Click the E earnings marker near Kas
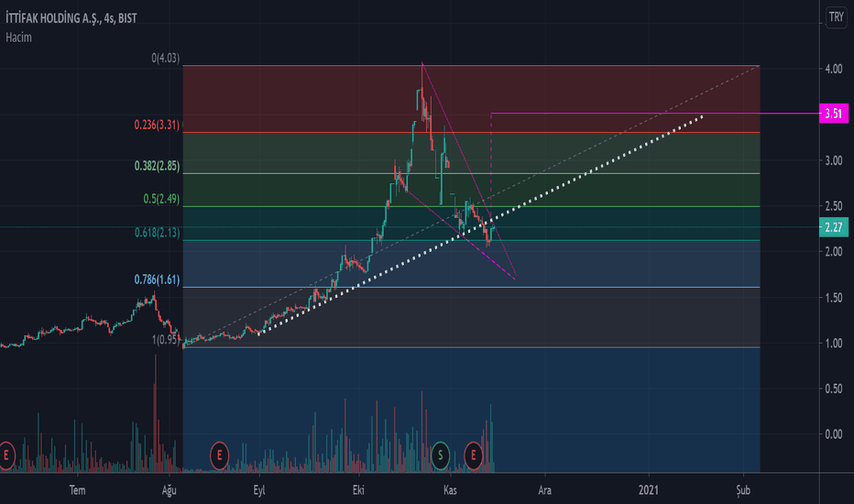The width and height of the screenshot is (854, 504). point(474,455)
